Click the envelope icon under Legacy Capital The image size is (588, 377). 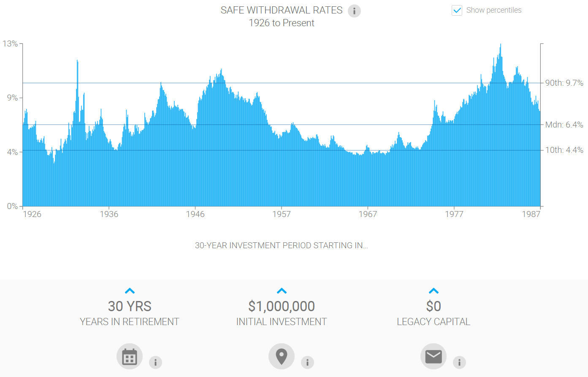tap(434, 356)
